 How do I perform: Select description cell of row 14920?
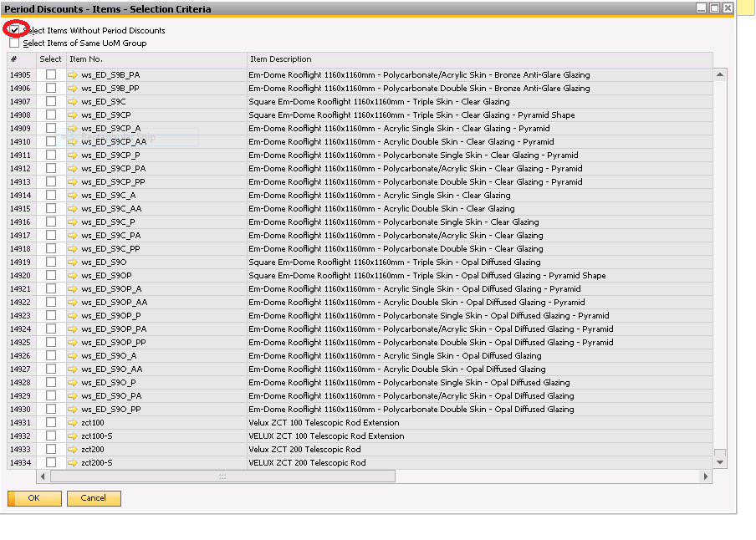(480, 276)
